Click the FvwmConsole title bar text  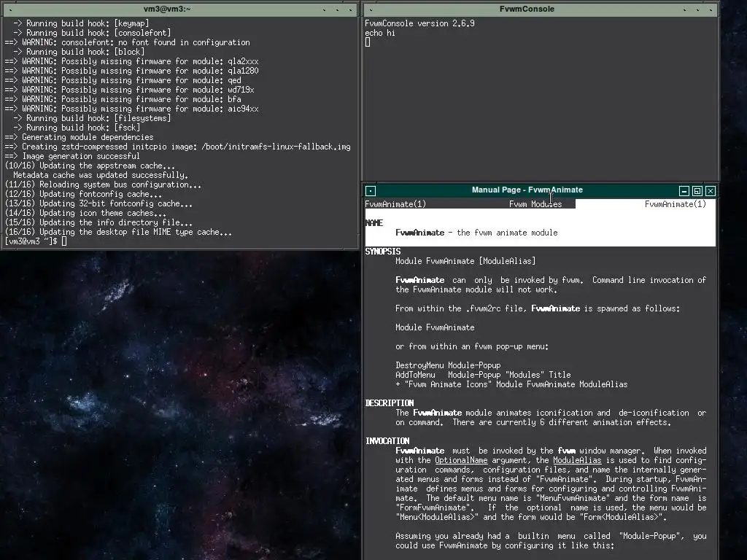coord(527,9)
